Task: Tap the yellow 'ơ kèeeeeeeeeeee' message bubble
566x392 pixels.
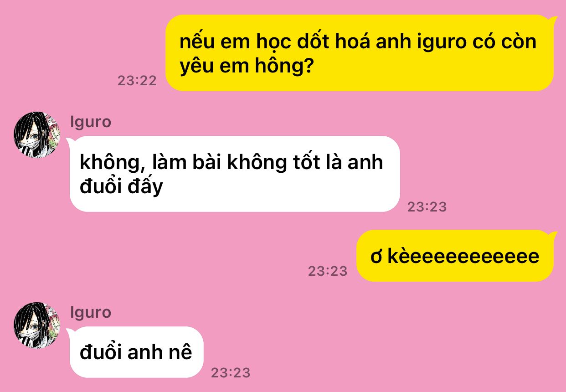Action: coord(456,256)
